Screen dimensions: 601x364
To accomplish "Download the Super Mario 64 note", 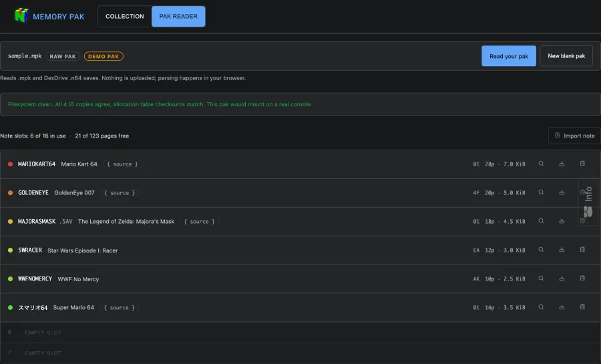I will 562,307.
